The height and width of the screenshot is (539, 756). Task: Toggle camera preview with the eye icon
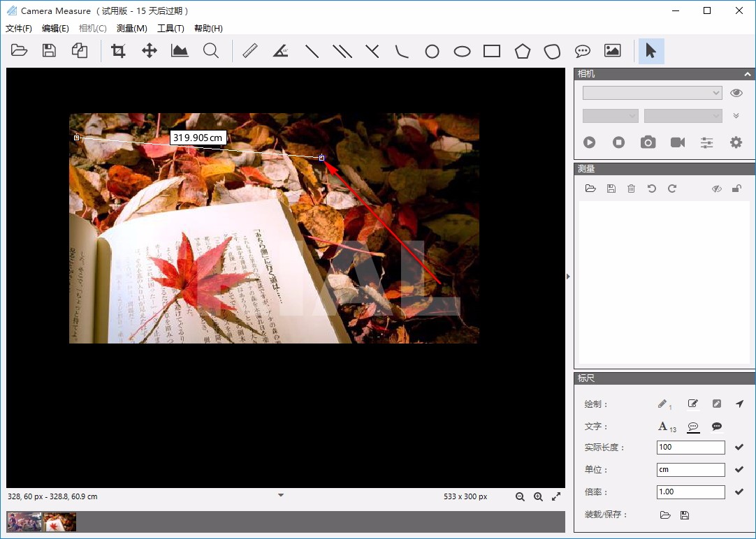736,92
